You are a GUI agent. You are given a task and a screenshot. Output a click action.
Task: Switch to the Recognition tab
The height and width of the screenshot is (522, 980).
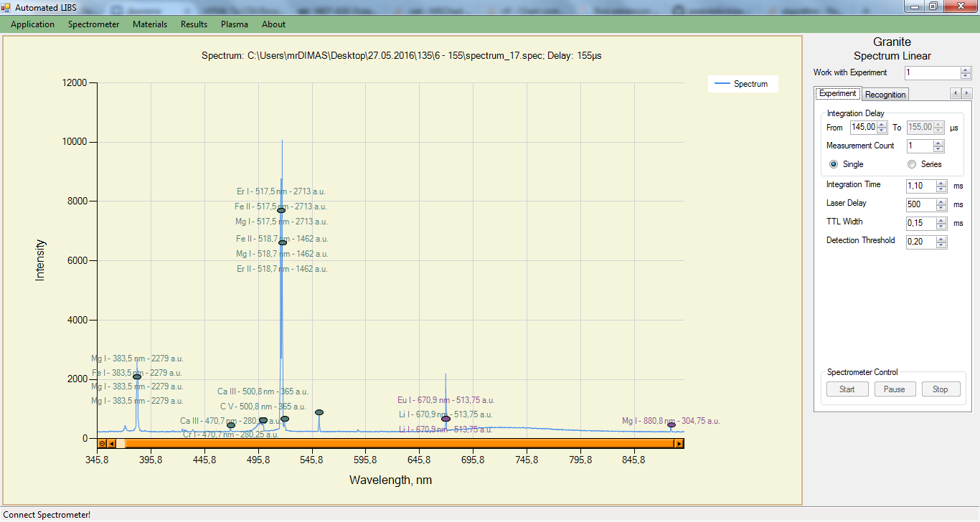coord(885,95)
